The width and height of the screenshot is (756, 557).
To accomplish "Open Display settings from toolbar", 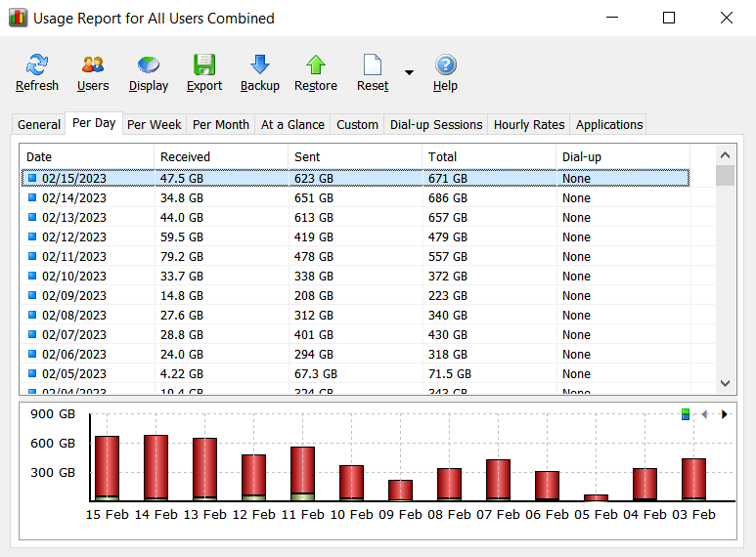I will tap(149, 73).
